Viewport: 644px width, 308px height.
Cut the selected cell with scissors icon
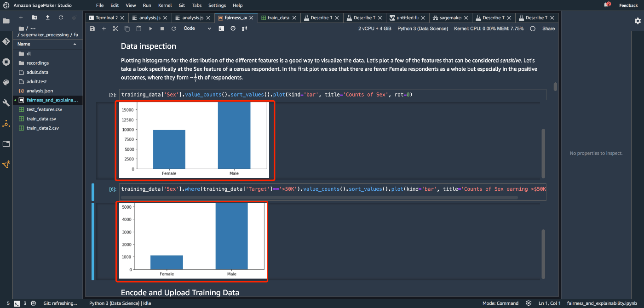point(115,29)
